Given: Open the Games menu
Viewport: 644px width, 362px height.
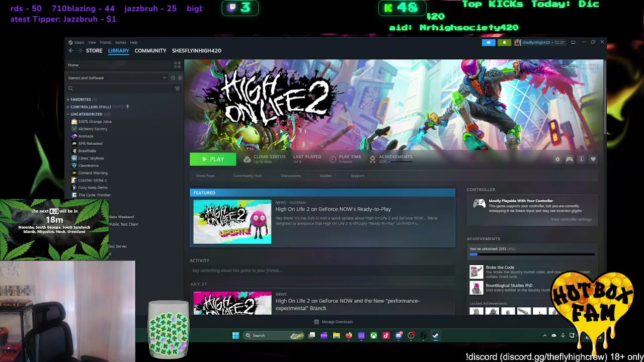Looking at the screenshot, I should (120, 42).
